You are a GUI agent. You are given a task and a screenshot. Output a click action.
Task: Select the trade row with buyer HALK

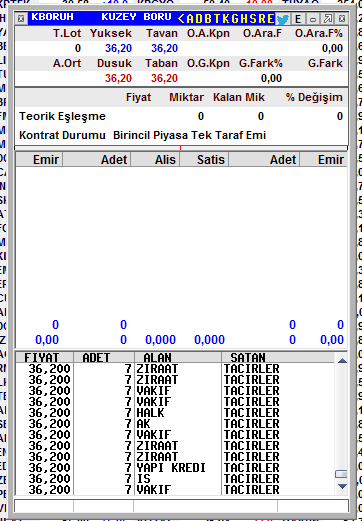(x=175, y=413)
